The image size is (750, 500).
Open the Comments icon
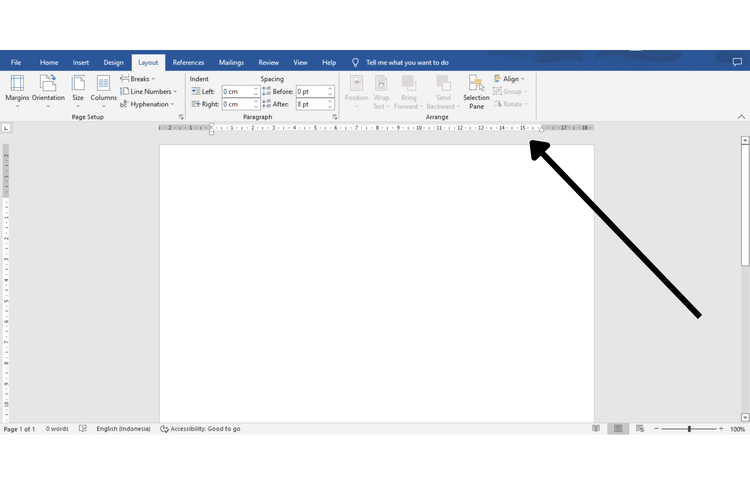(x=737, y=62)
